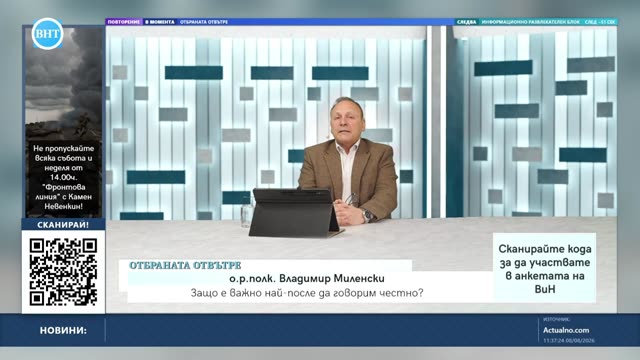Click the СЛЕД countdown timer at top right
Screen dimensions: 640x360
click(x=600, y=22)
